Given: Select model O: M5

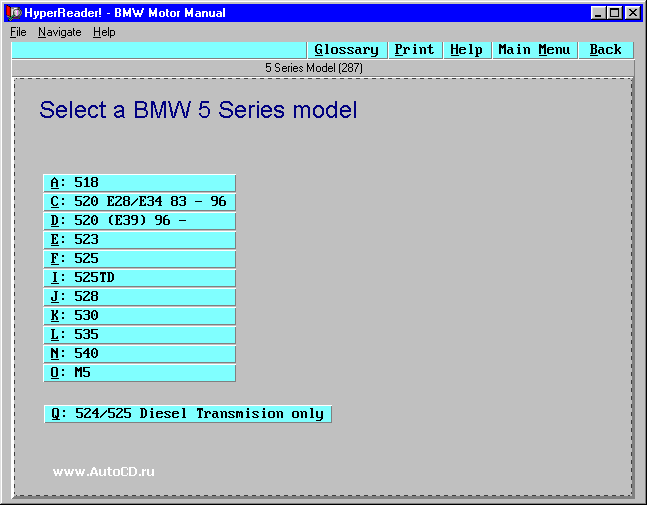Looking at the screenshot, I should click(x=139, y=373).
